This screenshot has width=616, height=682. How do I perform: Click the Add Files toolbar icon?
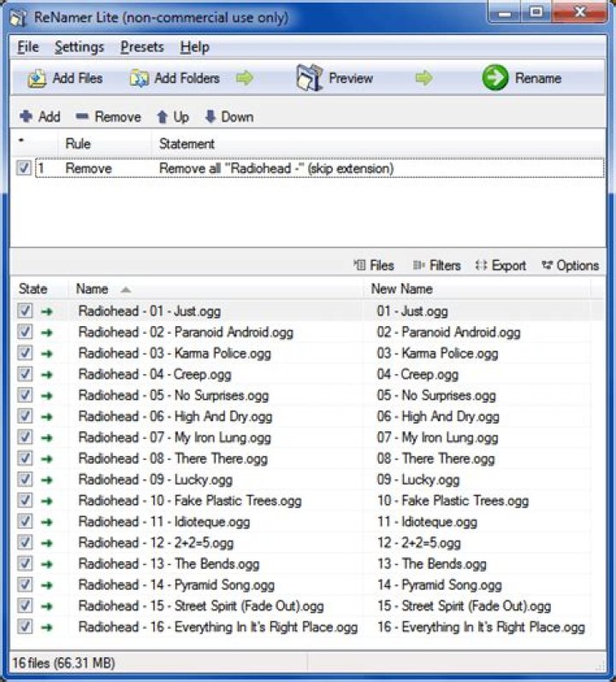[x=37, y=79]
